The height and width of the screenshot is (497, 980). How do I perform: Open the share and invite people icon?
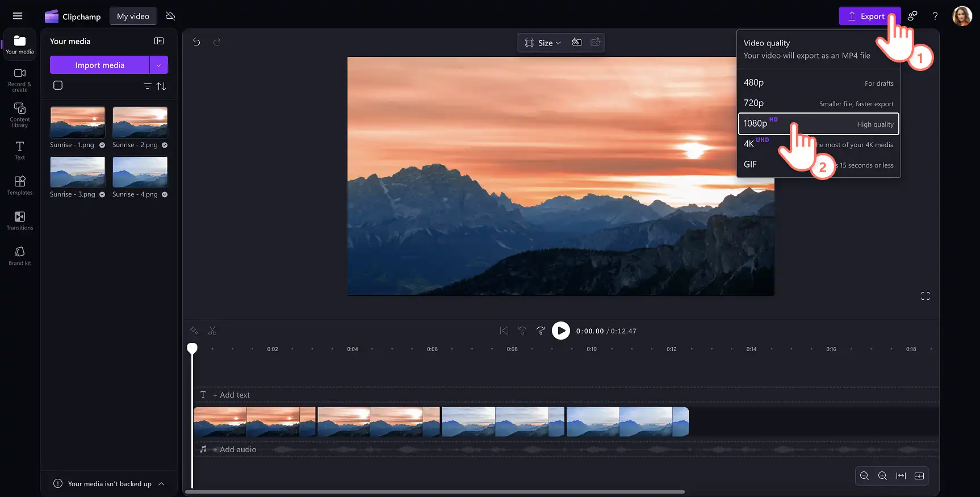pos(912,16)
